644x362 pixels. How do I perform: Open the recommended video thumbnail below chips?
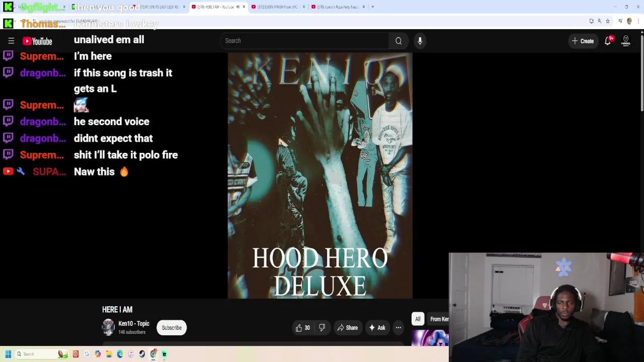[x=430, y=338]
